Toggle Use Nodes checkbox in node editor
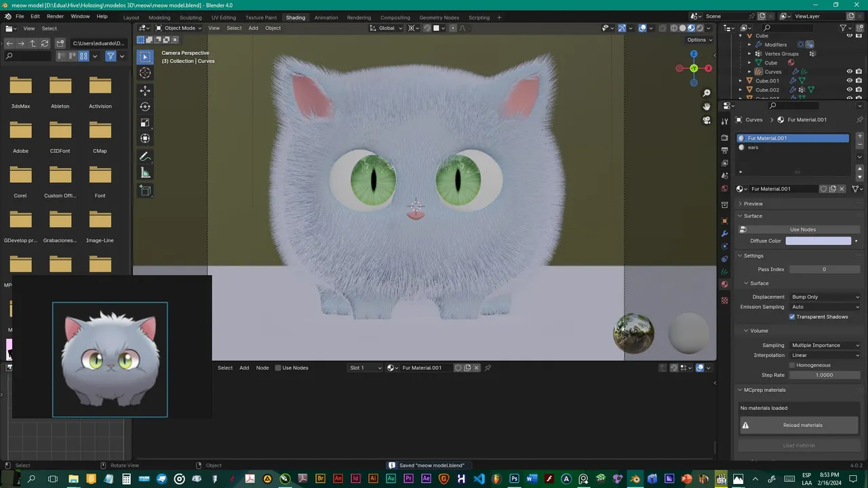This screenshot has width=868, height=488. (x=278, y=368)
